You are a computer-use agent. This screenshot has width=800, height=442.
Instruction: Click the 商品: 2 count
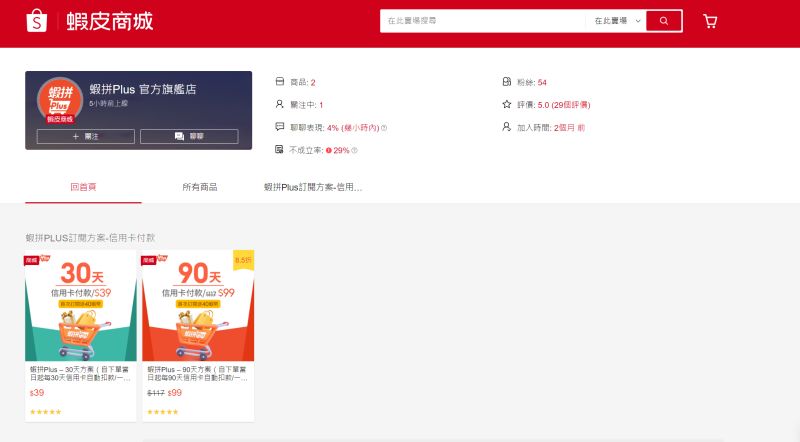tap(313, 82)
